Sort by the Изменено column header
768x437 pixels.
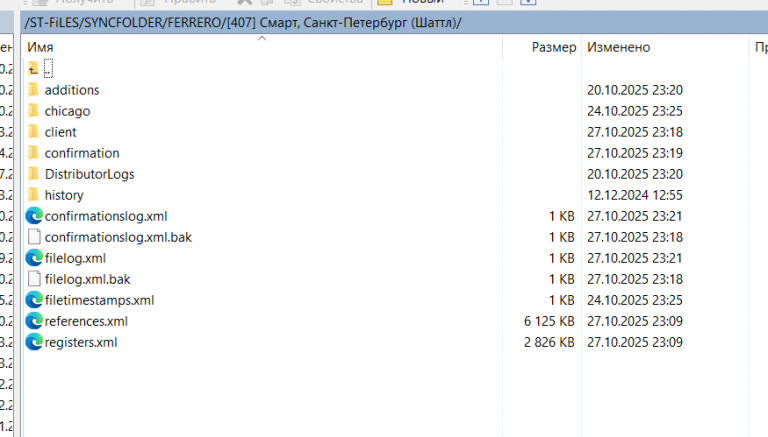(619, 48)
